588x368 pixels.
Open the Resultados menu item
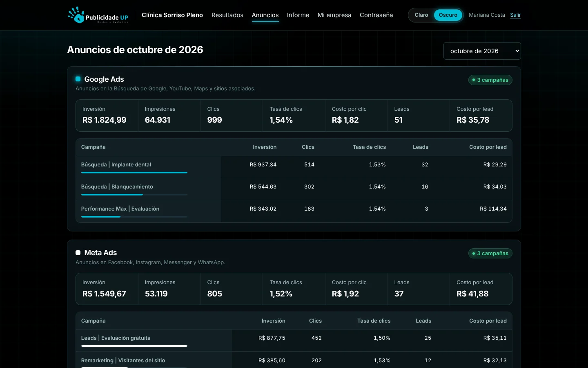(x=227, y=15)
